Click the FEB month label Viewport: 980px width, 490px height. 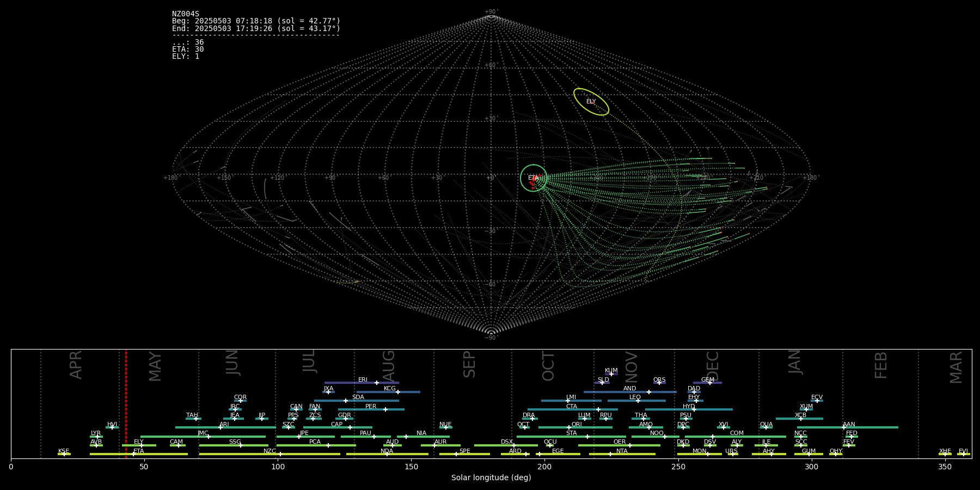coord(881,365)
